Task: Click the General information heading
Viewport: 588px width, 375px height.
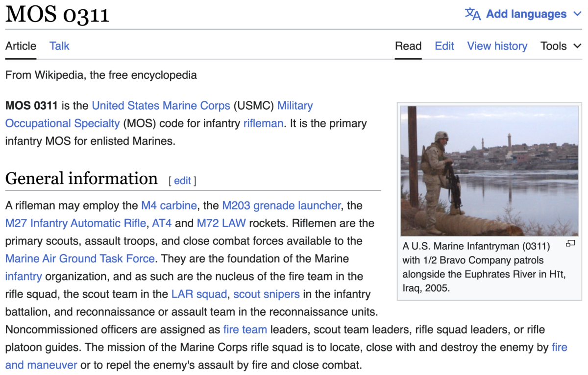Action: [x=81, y=179]
